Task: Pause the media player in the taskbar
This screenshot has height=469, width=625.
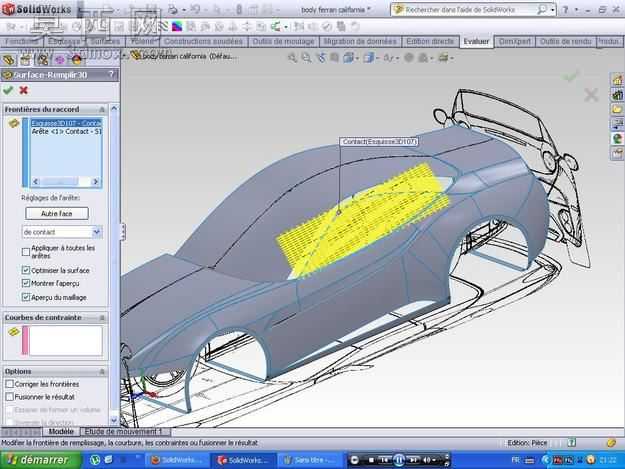Action: [399, 460]
